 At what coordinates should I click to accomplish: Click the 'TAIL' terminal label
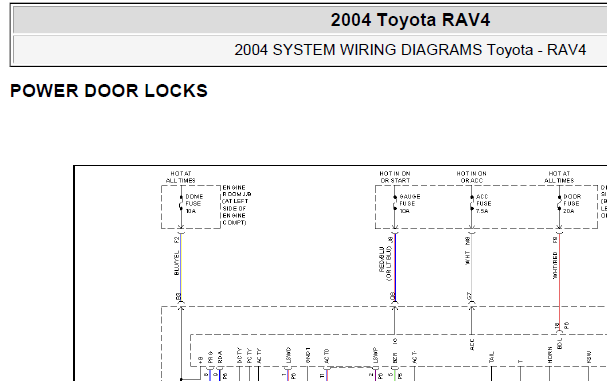492,357
